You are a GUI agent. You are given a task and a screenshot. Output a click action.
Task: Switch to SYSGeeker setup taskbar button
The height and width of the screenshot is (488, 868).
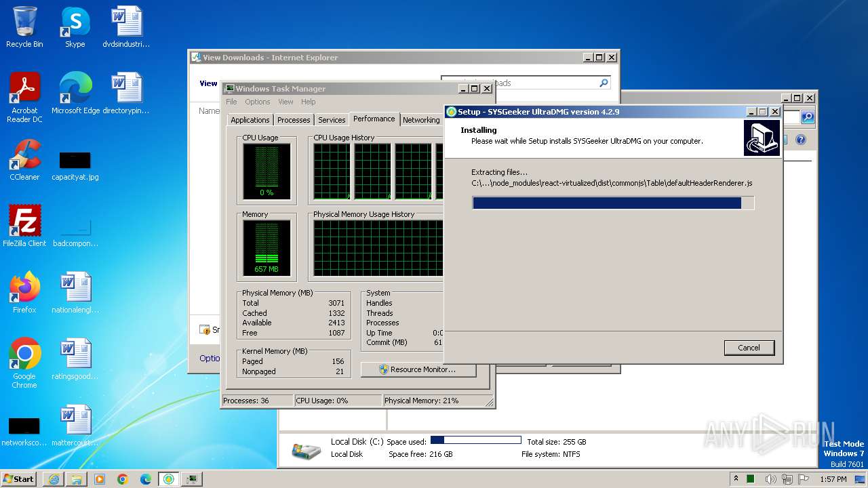pyautogui.click(x=169, y=479)
